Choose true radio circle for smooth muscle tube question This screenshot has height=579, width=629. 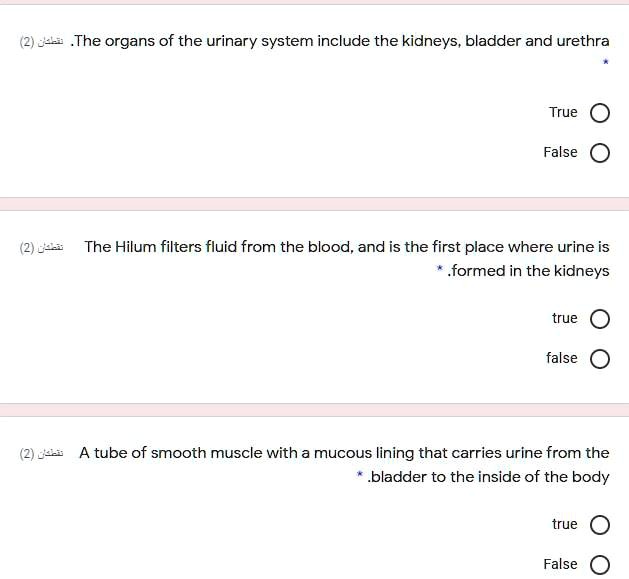pos(600,525)
